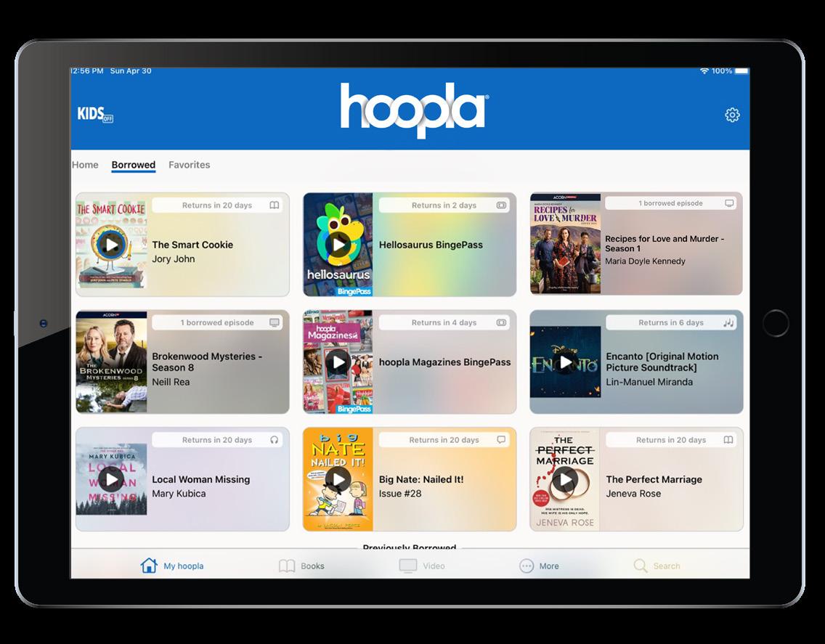Open Encanto Original Motion Picture Soundtrack title
825x644 pixels.
[x=662, y=362]
